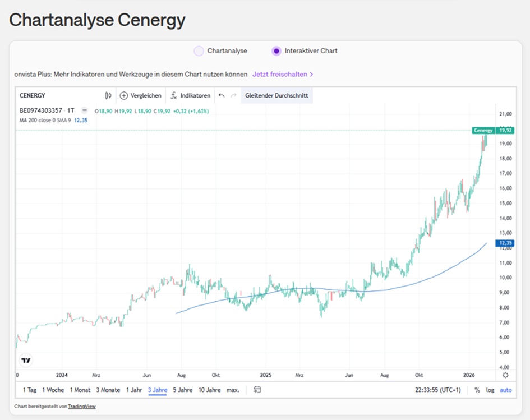The height and width of the screenshot is (420, 530).
Task: Toggle the log scale option
Action: (x=490, y=390)
